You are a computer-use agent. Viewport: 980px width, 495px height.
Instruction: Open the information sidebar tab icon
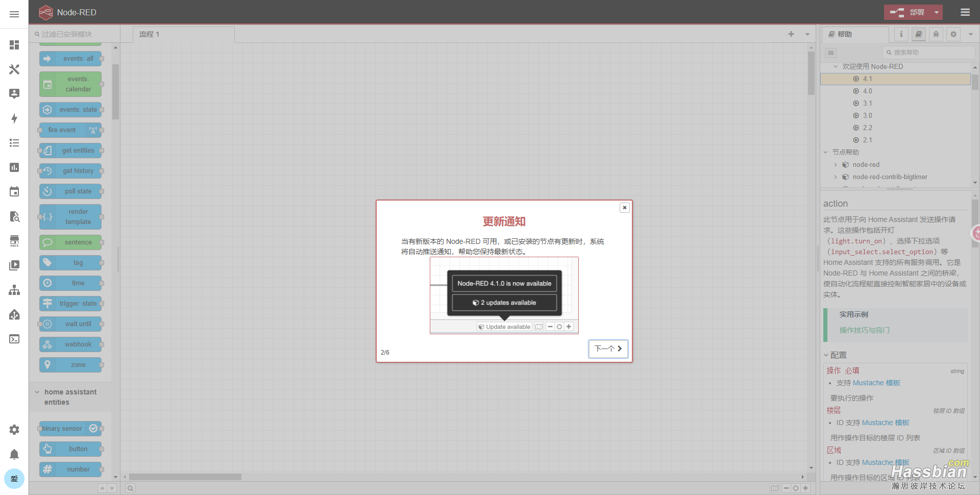[x=901, y=34]
